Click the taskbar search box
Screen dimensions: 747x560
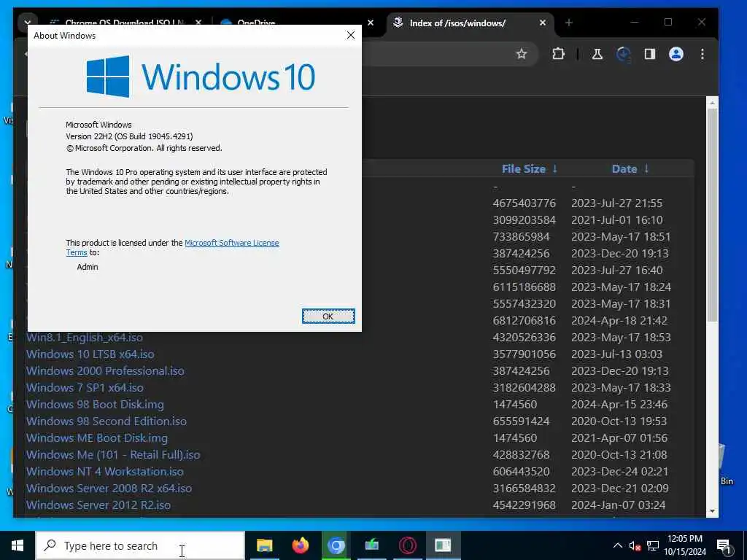click(140, 545)
